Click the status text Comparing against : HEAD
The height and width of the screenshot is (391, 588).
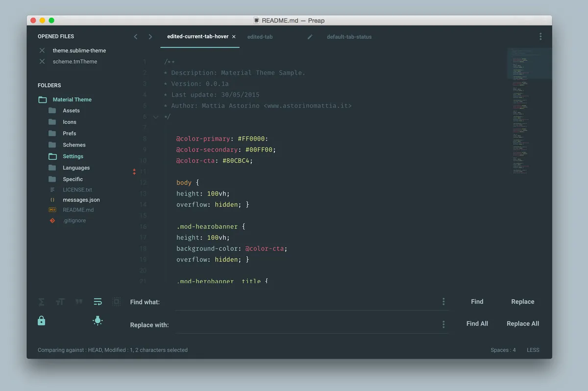click(x=70, y=350)
